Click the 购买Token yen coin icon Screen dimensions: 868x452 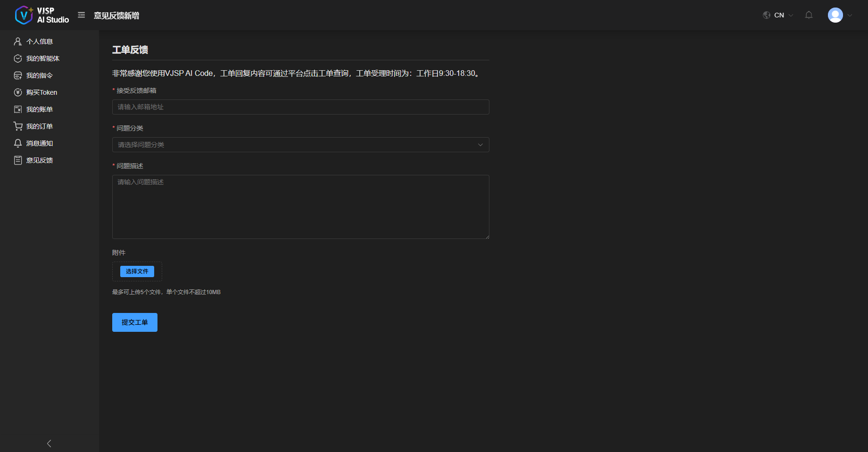[18, 92]
